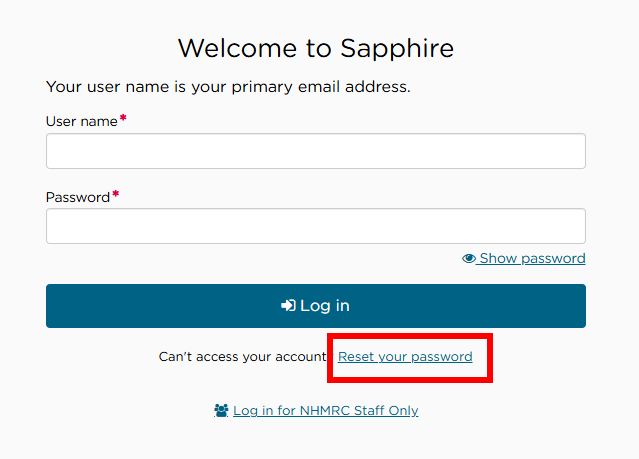The image size is (639, 459).
Task: Open the Reset your password link
Action: coord(405,357)
